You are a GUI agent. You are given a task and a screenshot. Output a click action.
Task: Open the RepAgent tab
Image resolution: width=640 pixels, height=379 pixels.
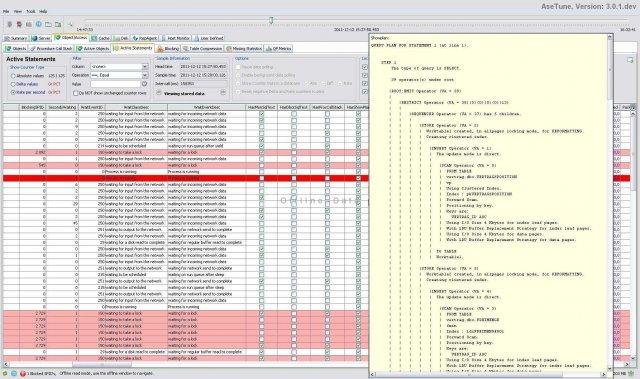point(145,38)
